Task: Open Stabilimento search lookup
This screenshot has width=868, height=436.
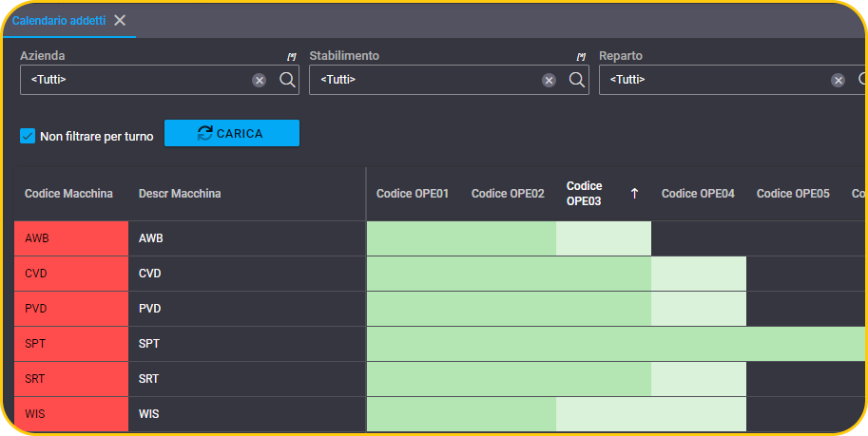Action: [x=576, y=80]
